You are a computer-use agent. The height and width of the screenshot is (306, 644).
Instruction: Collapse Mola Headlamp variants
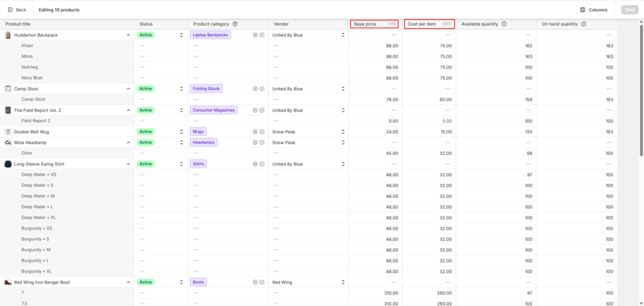[x=128, y=142]
